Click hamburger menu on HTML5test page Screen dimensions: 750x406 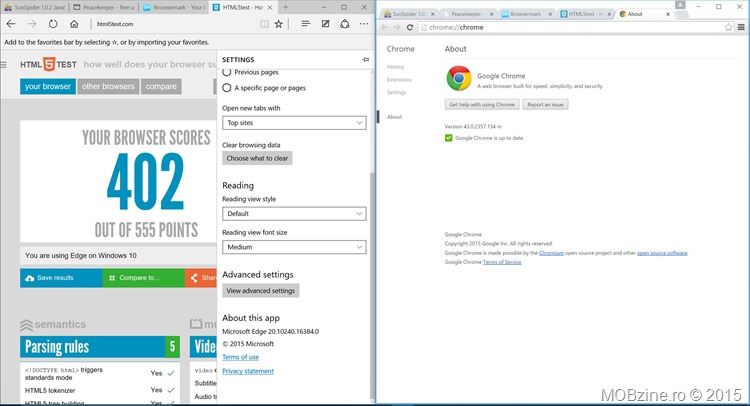point(3,65)
